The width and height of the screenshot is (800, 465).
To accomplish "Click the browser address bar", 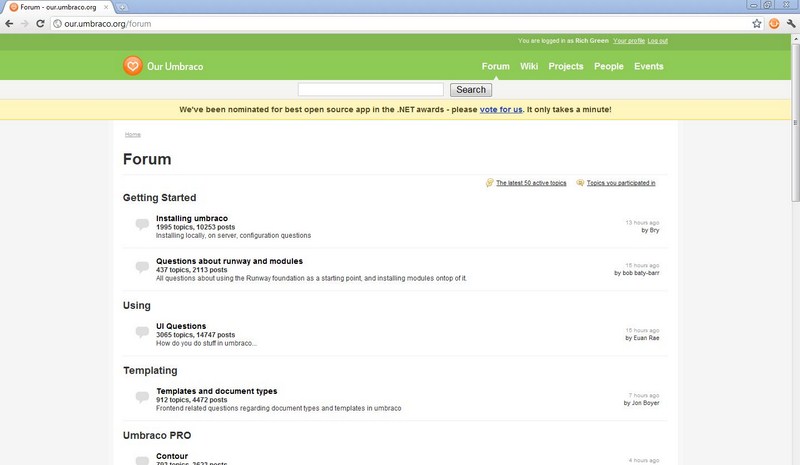I will coord(401,23).
